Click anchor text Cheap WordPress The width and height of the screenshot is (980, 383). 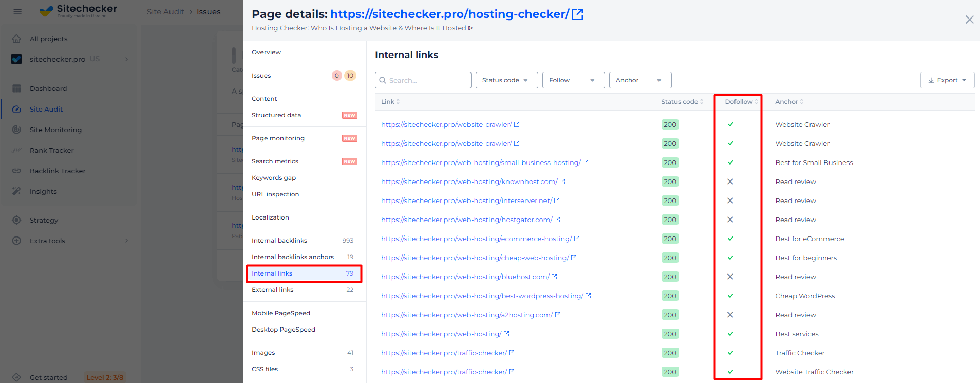pos(805,296)
